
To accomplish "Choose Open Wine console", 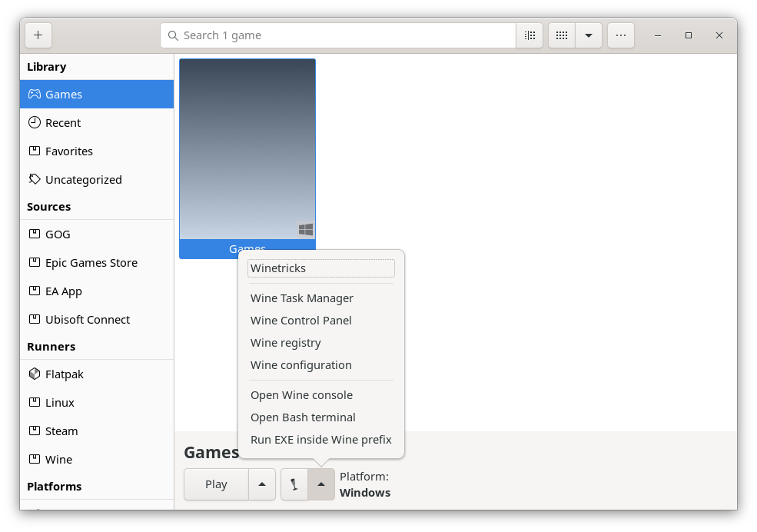I will (321, 395).
